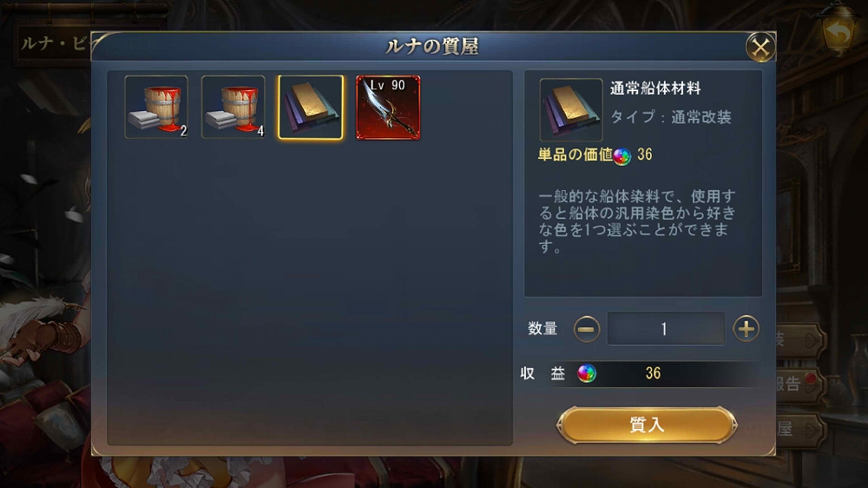This screenshot has width=868, height=488.
Task: Click the partially hidden 装 side menu button
Action: [800, 340]
